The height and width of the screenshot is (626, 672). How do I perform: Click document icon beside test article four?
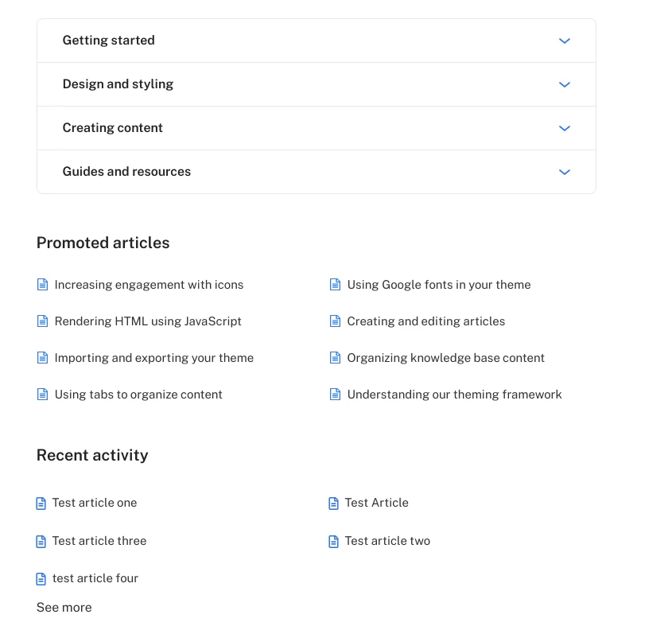coord(41,579)
